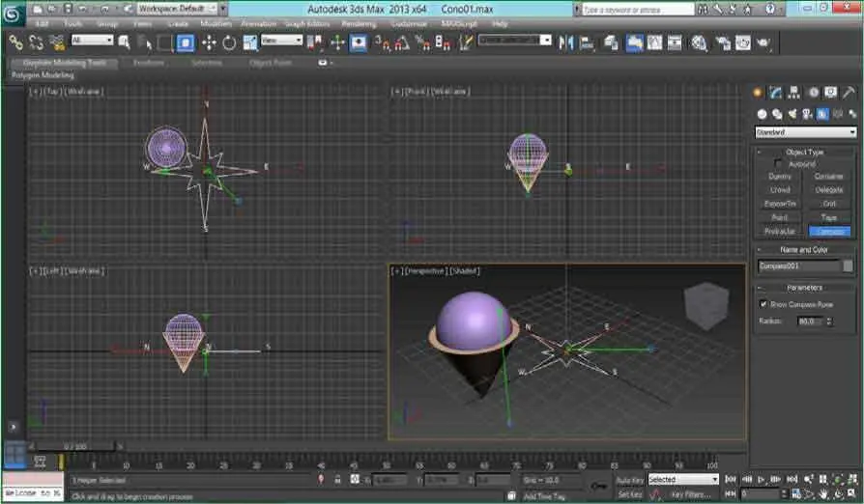Image resolution: width=864 pixels, height=504 pixels.
Task: Click the time slider 0/100 handle
Action: 75,446
